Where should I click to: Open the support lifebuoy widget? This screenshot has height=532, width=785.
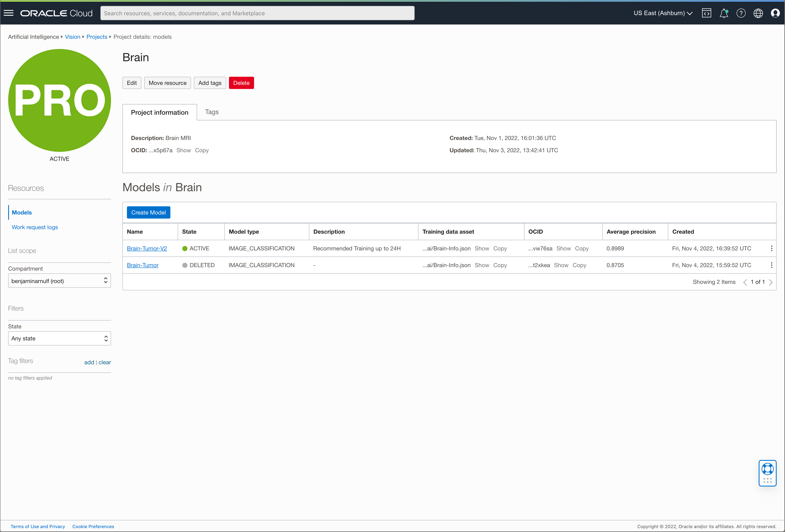point(767,469)
